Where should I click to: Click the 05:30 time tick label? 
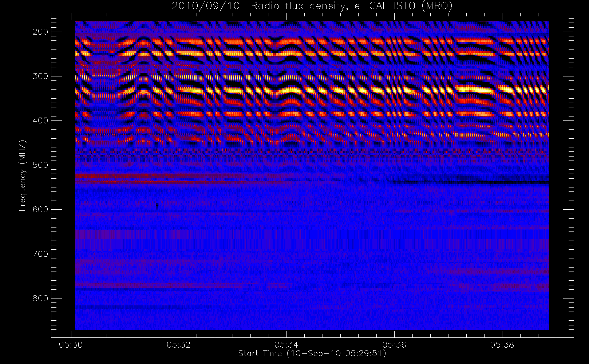point(71,345)
